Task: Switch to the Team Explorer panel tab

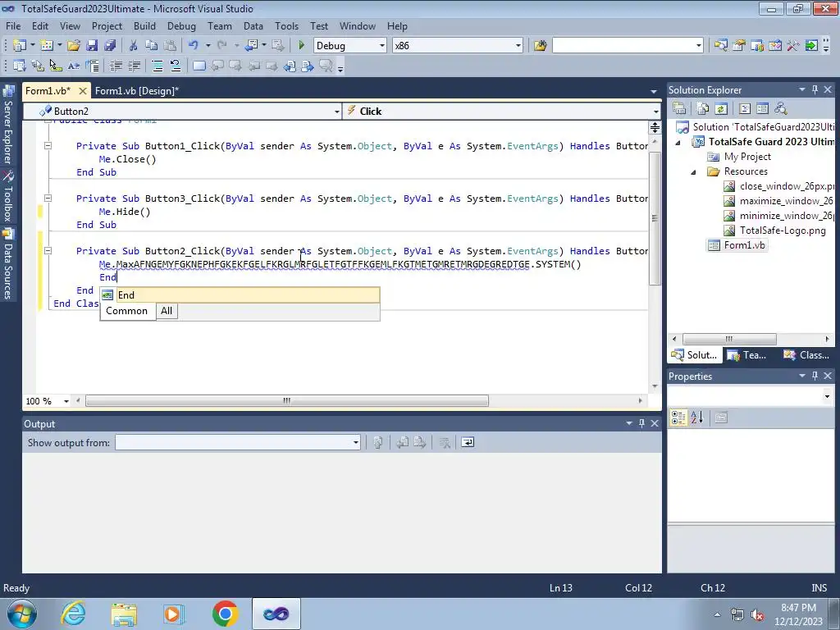Action: 748,355
